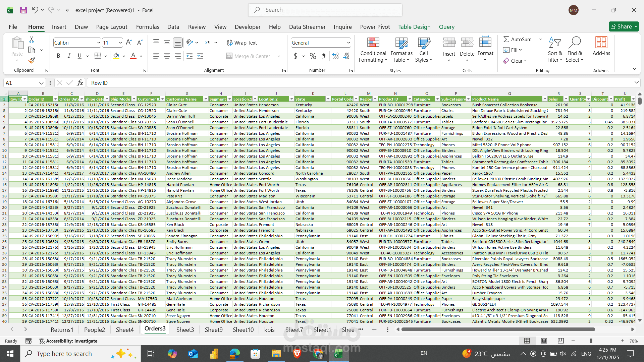Toggle Bold formatting
Screen dimensions: 644x362
[x=58, y=56]
